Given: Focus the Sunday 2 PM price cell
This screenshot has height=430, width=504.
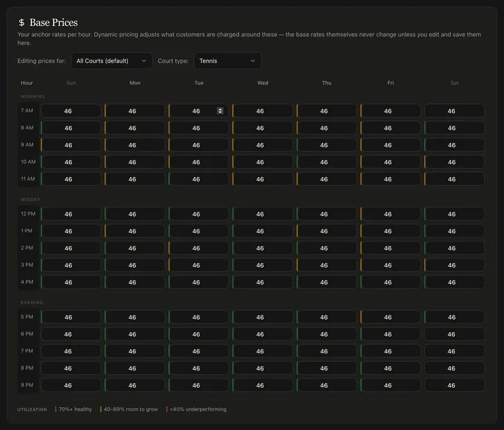Looking at the screenshot, I should [71, 248].
